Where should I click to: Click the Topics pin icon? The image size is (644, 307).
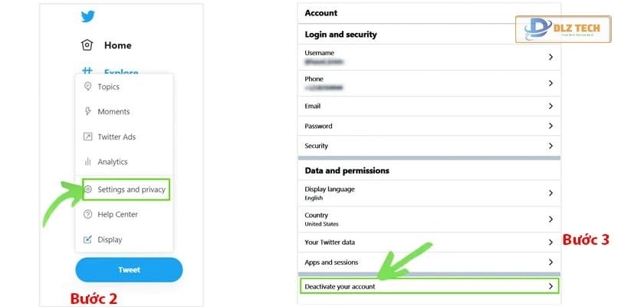(87, 87)
